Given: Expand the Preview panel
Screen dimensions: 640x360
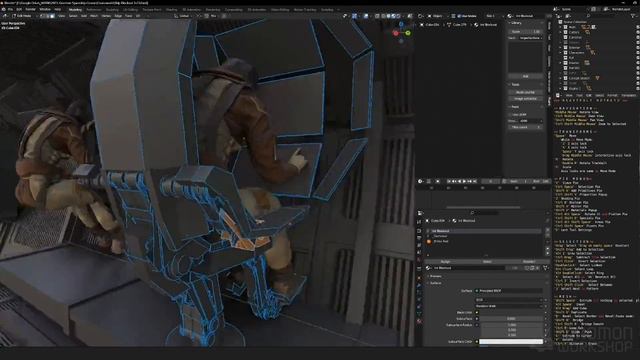Looking at the screenshot, I should click(435, 276).
